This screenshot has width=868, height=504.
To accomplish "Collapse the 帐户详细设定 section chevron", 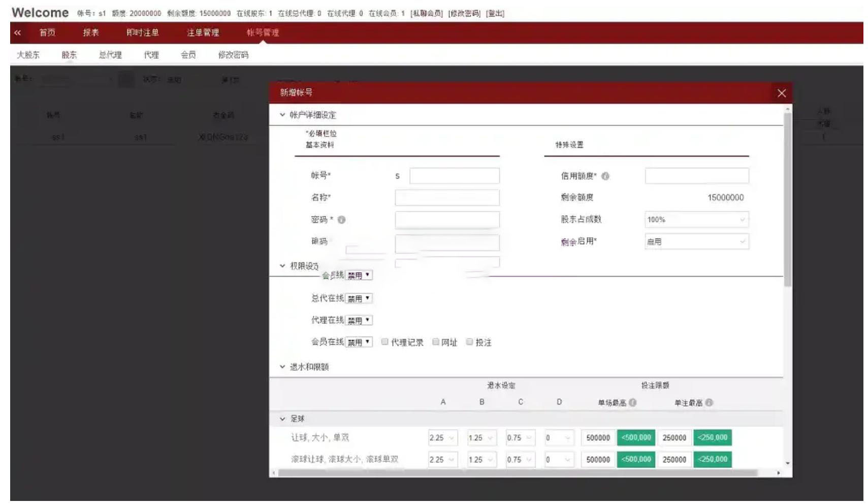I will (x=282, y=115).
